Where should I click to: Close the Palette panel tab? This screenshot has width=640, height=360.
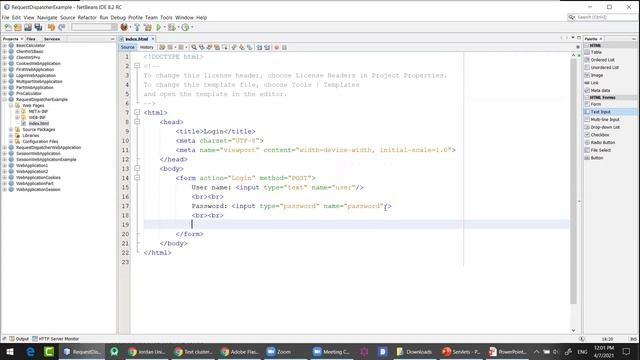601,39
